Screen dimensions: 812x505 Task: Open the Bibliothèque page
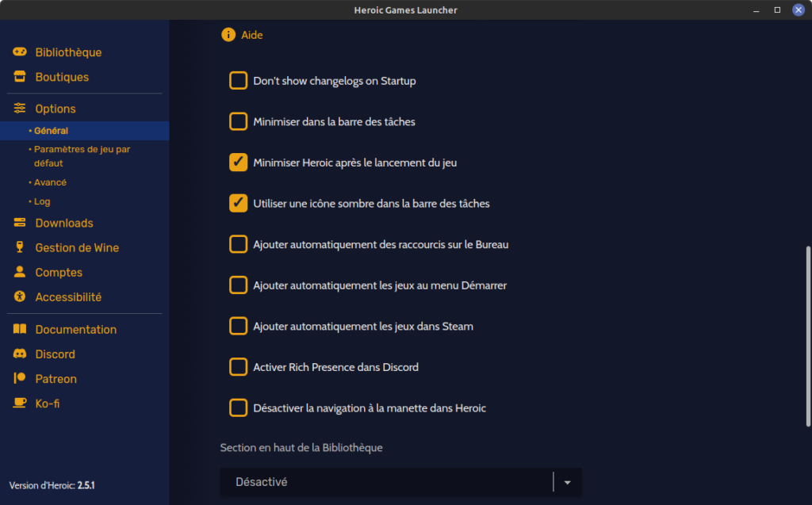point(68,52)
